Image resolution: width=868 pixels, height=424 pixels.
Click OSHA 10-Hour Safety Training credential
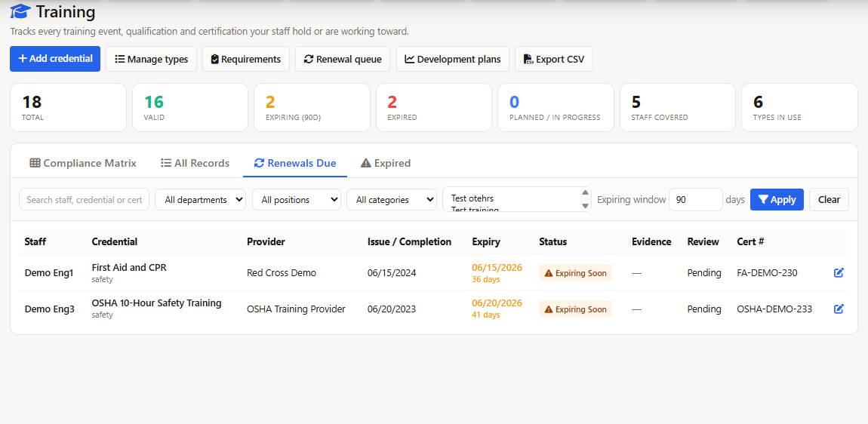pyautogui.click(x=157, y=303)
